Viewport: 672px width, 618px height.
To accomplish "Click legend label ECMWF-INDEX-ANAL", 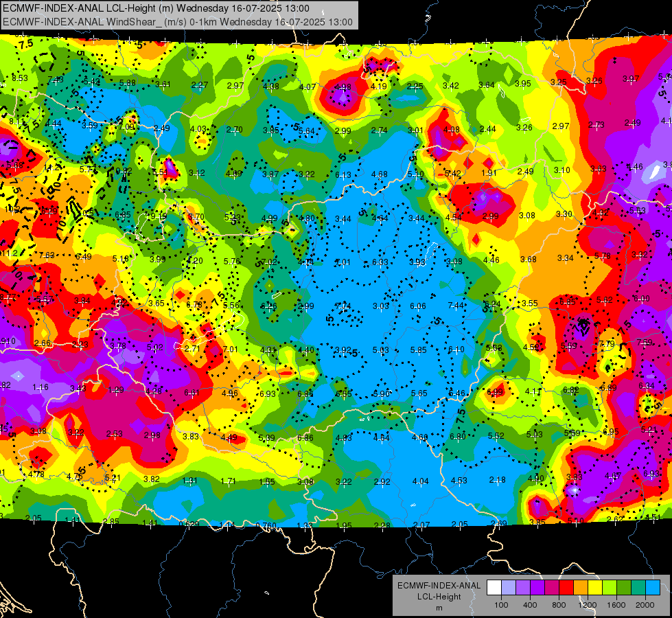I will 439,586.
